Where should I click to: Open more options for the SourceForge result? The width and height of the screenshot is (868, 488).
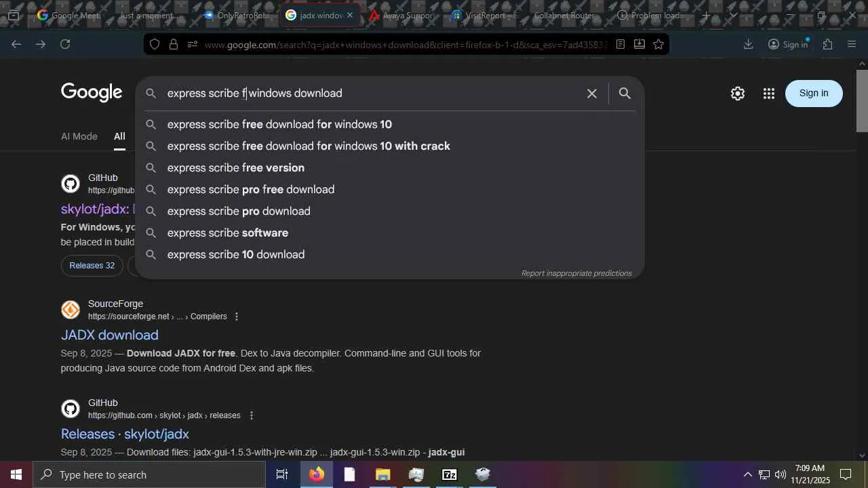(237, 317)
